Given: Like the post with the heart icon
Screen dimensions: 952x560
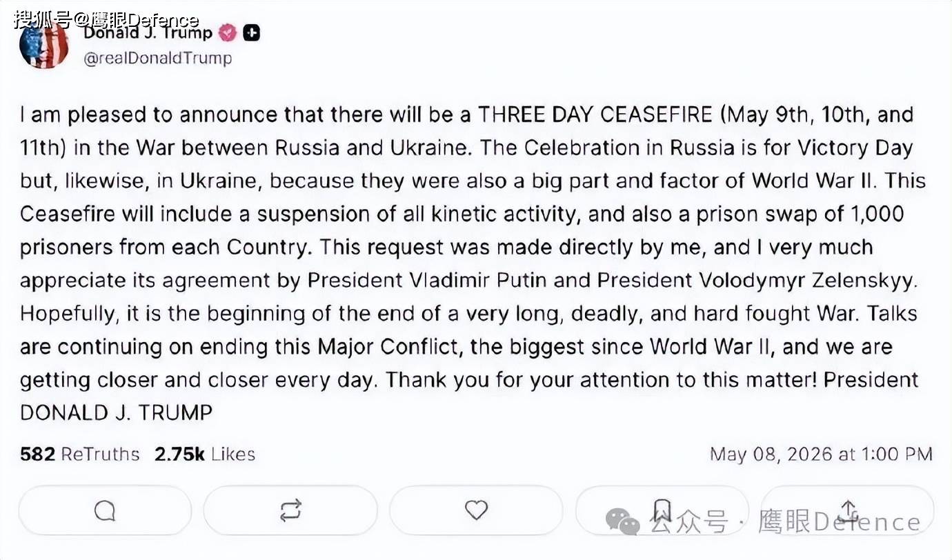Looking at the screenshot, I should pos(476,510).
